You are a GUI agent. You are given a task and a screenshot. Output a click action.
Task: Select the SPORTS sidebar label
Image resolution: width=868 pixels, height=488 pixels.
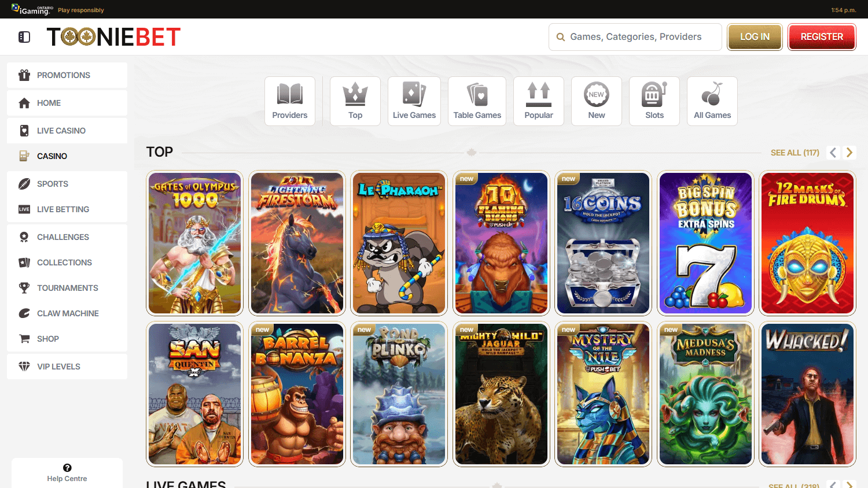tap(53, 184)
